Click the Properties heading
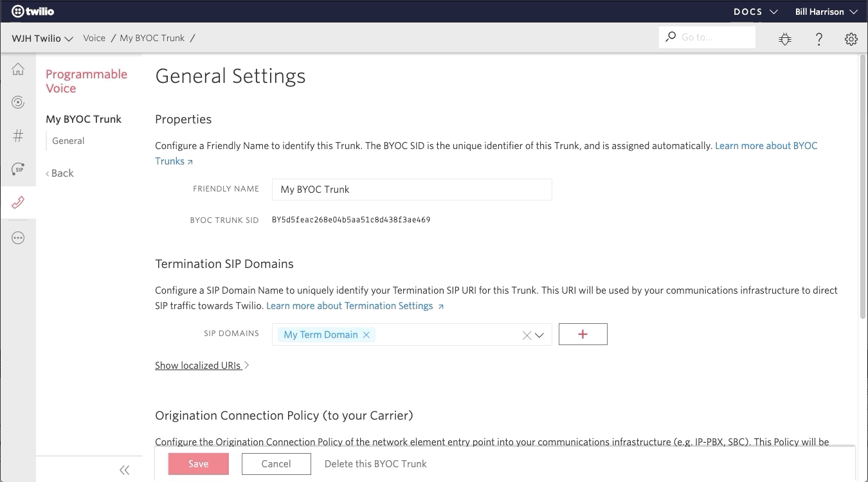 tap(183, 119)
